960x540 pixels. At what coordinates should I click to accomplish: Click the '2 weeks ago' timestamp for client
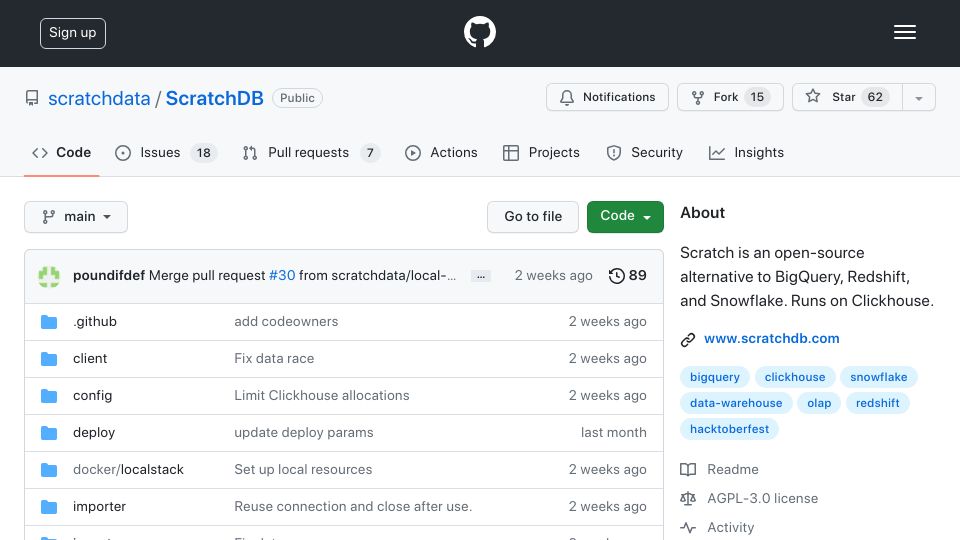pos(607,359)
